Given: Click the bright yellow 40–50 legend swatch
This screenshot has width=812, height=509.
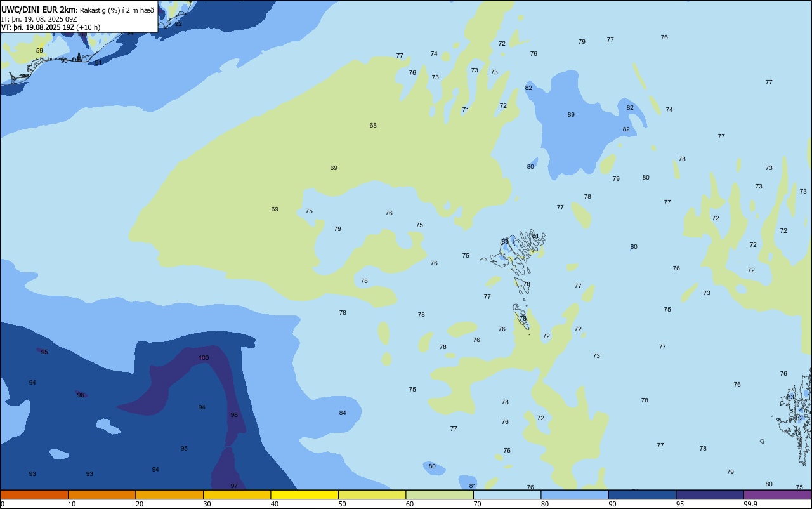Looking at the screenshot, I should 304,494.
